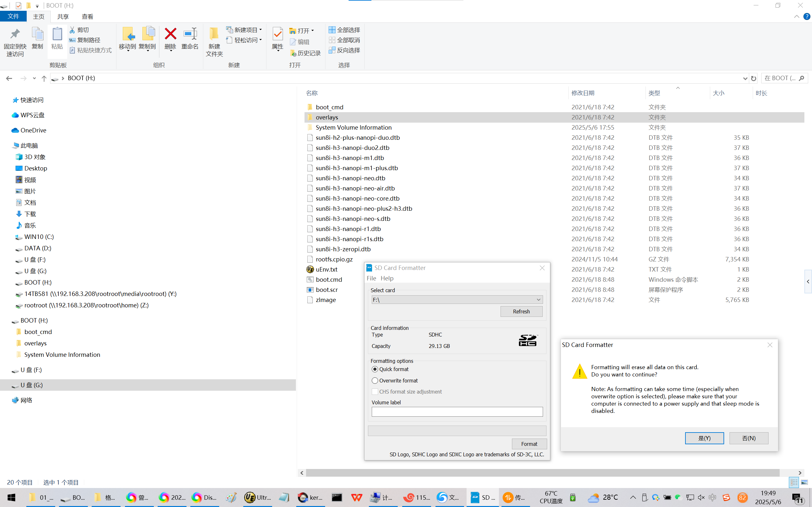Screen dimensions: 812x507
Task: Click the Cut (剪切) scissors icon
Action: (x=72, y=30)
